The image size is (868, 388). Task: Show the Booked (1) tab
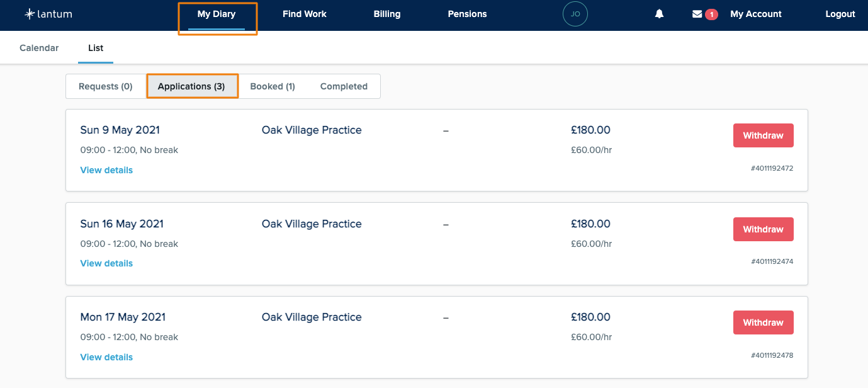[273, 86]
